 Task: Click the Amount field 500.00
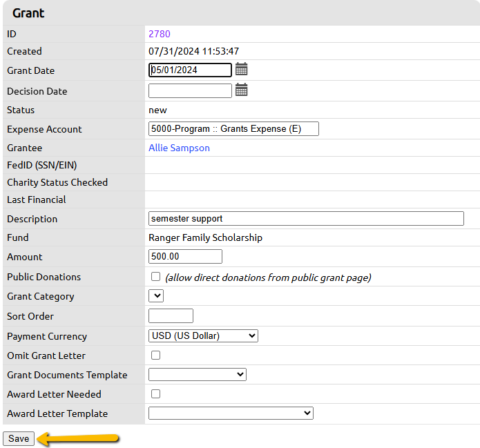tap(185, 256)
